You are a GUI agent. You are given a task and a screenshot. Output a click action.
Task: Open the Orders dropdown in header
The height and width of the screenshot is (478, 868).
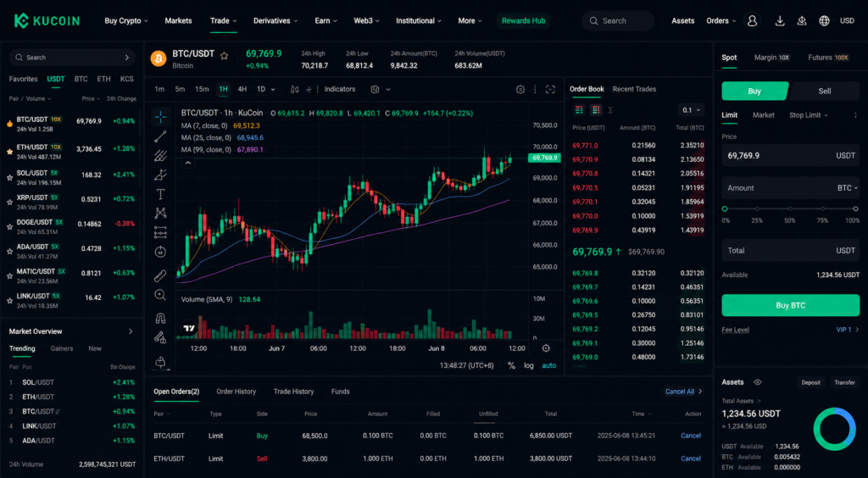[x=721, y=20]
